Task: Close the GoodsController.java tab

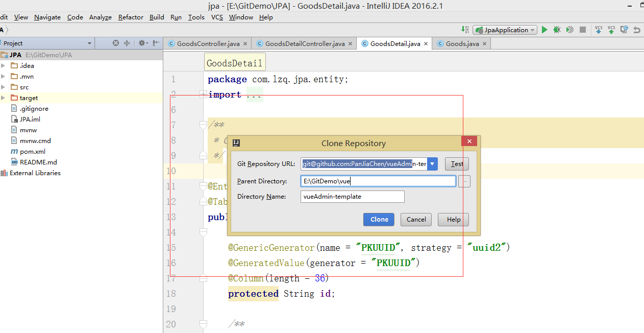Action: pyautogui.click(x=245, y=43)
